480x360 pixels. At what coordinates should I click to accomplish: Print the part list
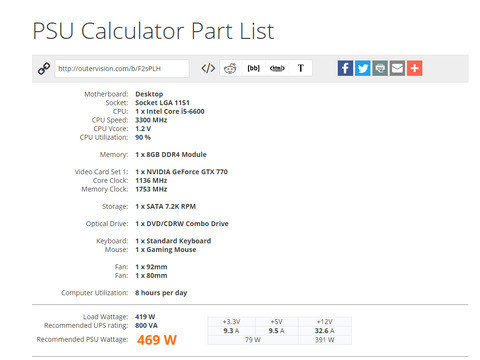380,68
